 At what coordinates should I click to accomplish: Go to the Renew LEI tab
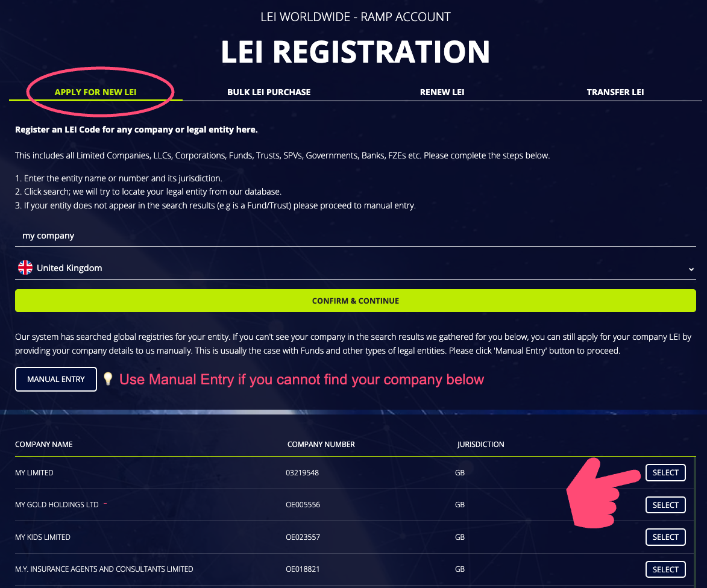(442, 92)
